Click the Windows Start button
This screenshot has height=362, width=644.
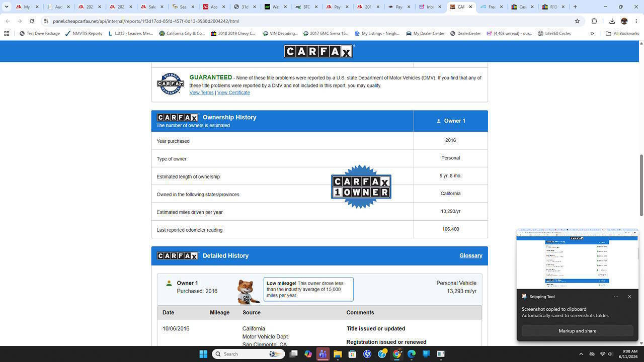(x=203, y=354)
